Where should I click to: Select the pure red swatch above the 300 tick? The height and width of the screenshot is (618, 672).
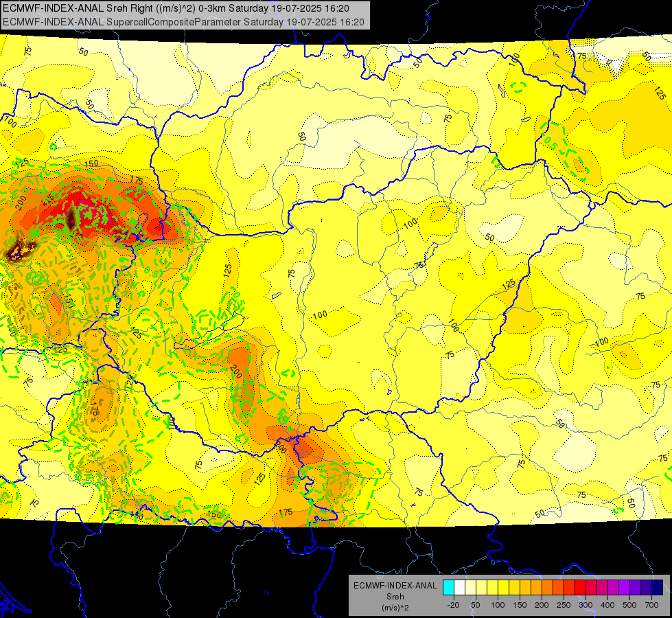click(580, 588)
